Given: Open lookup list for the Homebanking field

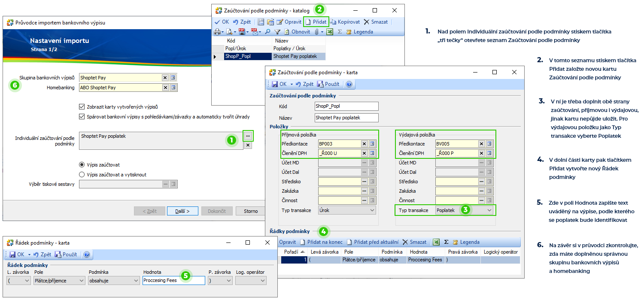Looking at the screenshot, I should click(x=173, y=88).
